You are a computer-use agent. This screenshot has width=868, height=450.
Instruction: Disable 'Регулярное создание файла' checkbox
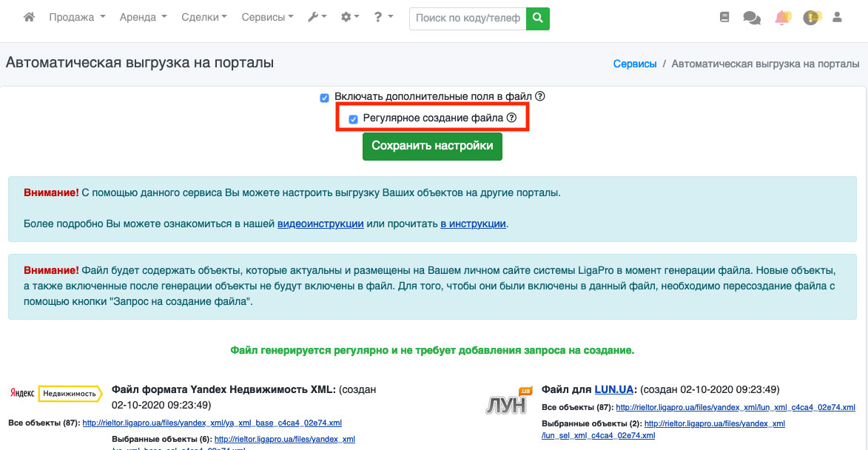pyautogui.click(x=353, y=119)
